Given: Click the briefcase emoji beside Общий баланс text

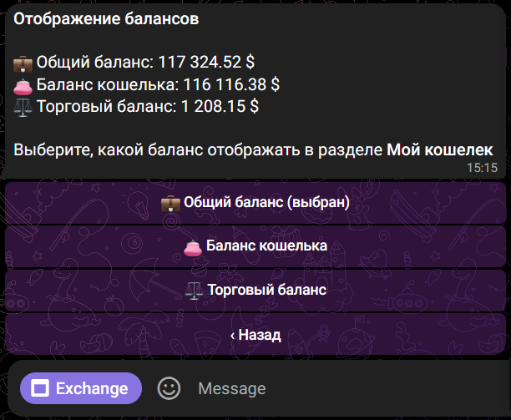Looking at the screenshot, I should tap(23, 63).
